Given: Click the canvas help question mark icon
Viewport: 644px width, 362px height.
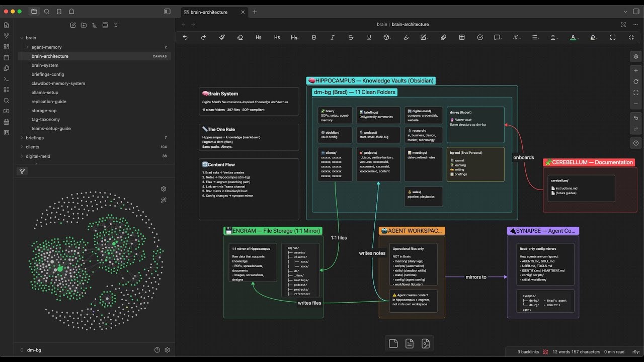Looking at the screenshot, I should (x=636, y=143).
